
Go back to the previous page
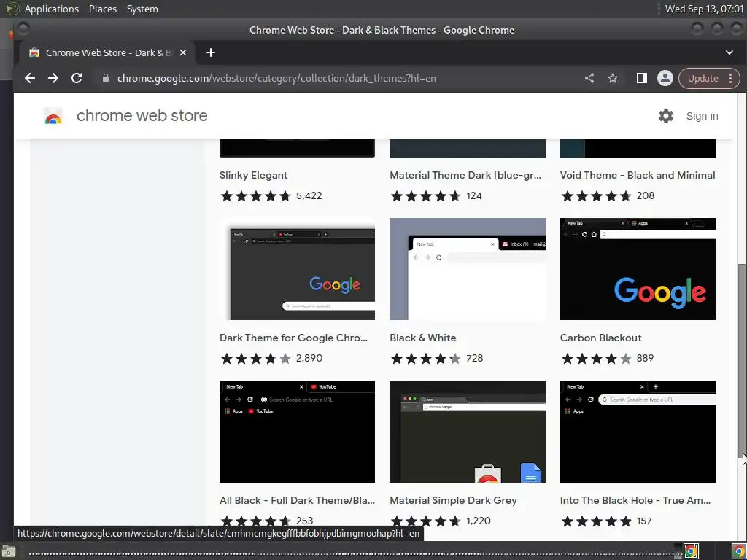29,78
